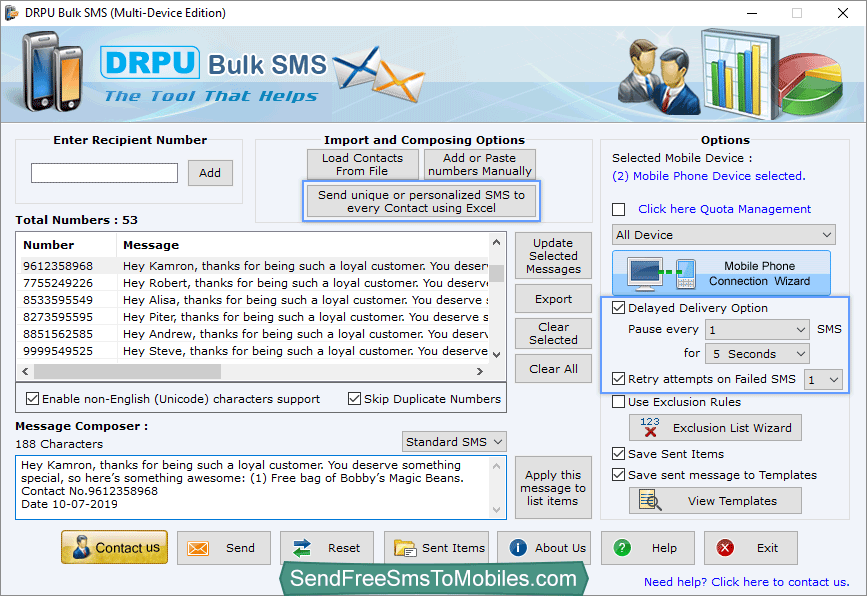Click the View Templates magnifier icon
The height and width of the screenshot is (596, 867).
[650, 500]
